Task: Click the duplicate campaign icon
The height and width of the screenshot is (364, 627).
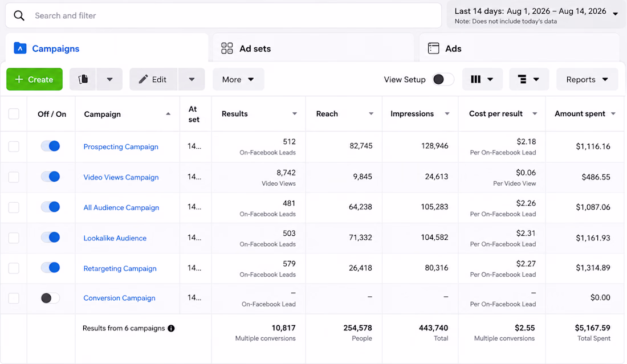Action: tap(83, 79)
